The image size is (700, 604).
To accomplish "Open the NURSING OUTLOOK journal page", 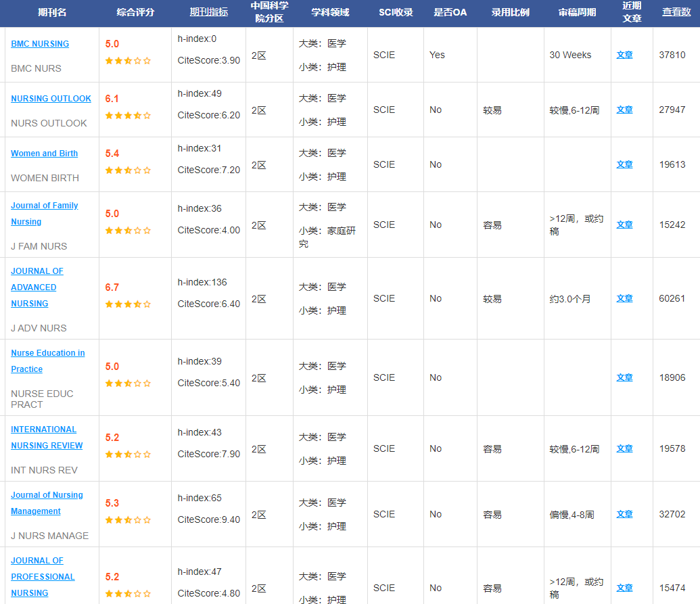I will tap(51, 99).
